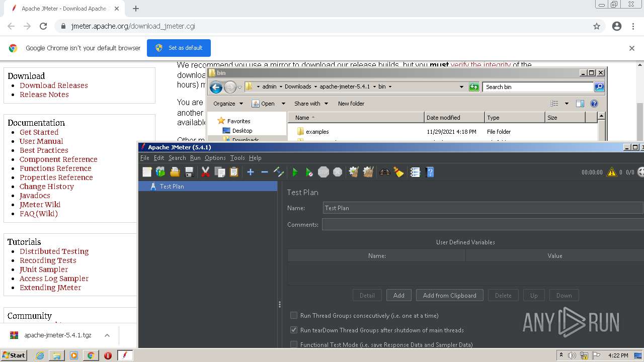Click the Toggle enable/disable icon in JMeter toolbar

tap(279, 172)
